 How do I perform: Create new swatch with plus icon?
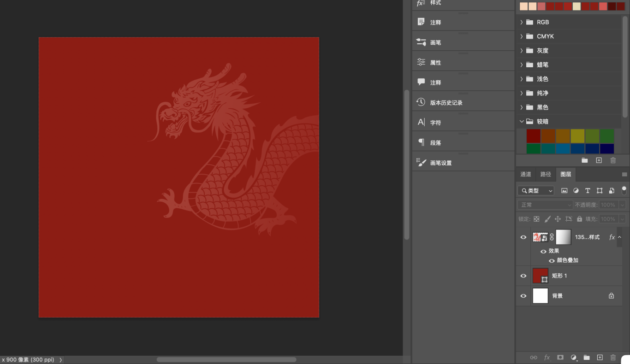click(x=599, y=160)
